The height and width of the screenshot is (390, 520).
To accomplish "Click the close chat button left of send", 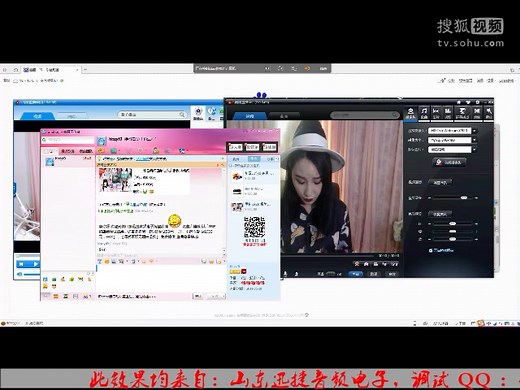I will pyautogui.click(x=198, y=296).
